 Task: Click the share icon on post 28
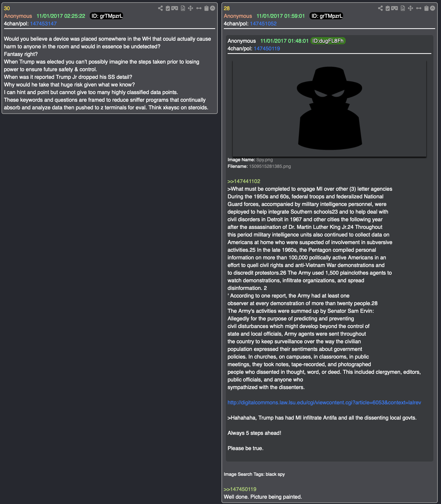coord(380,8)
